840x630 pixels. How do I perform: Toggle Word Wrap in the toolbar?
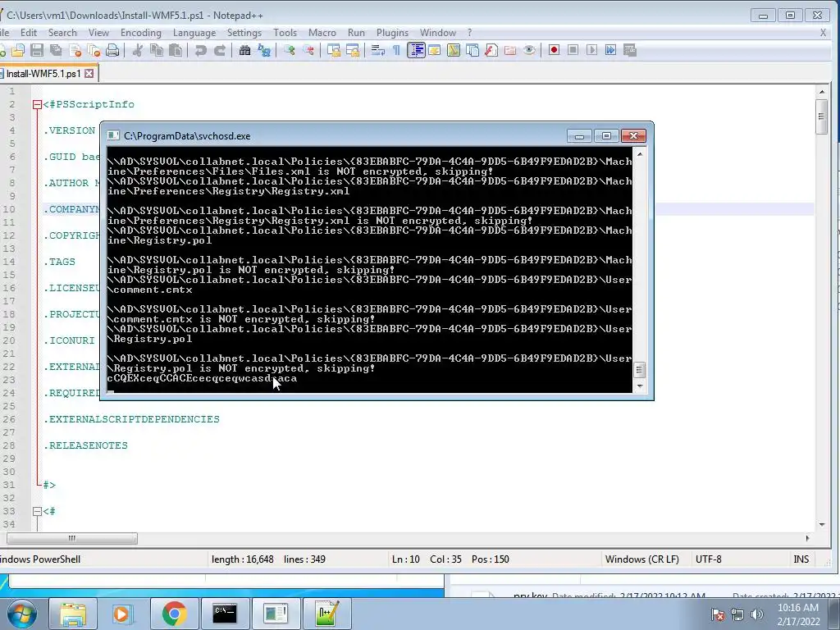(377, 50)
